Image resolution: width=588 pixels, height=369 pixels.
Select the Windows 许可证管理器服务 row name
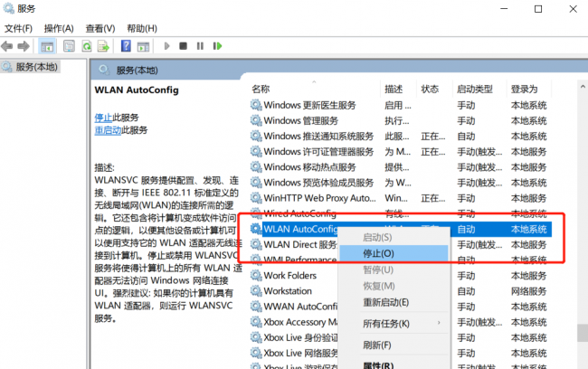318,151
